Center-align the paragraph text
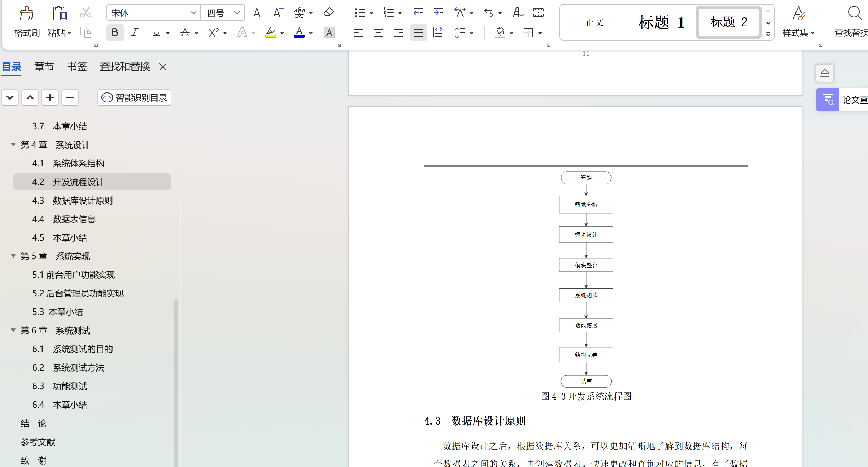 click(378, 33)
